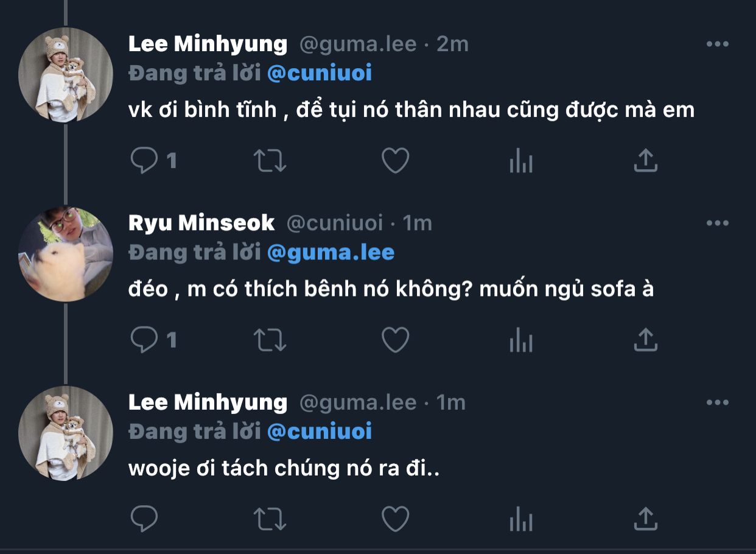Image resolution: width=756 pixels, height=554 pixels.
Task: Like the 'wooje ơi tách chúng nó' tweet
Action: (x=395, y=519)
